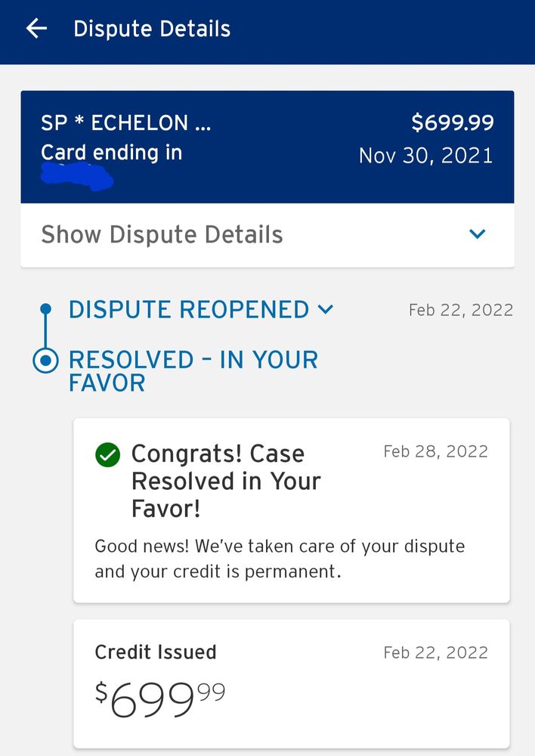Click the $699.99 amount in blue header
This screenshot has width=535, height=756.
point(452,122)
